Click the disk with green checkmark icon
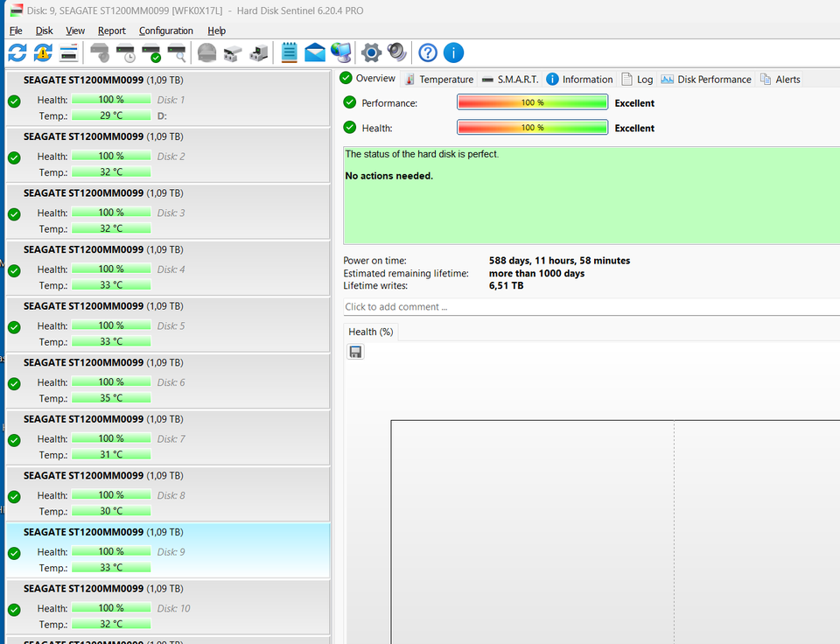This screenshot has height=644, width=840. pos(151,52)
